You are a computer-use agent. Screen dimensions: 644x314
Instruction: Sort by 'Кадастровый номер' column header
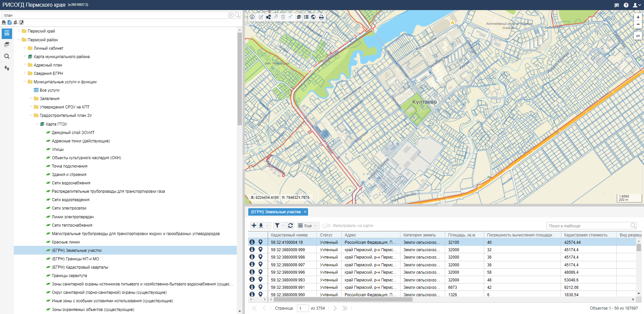[289, 235]
